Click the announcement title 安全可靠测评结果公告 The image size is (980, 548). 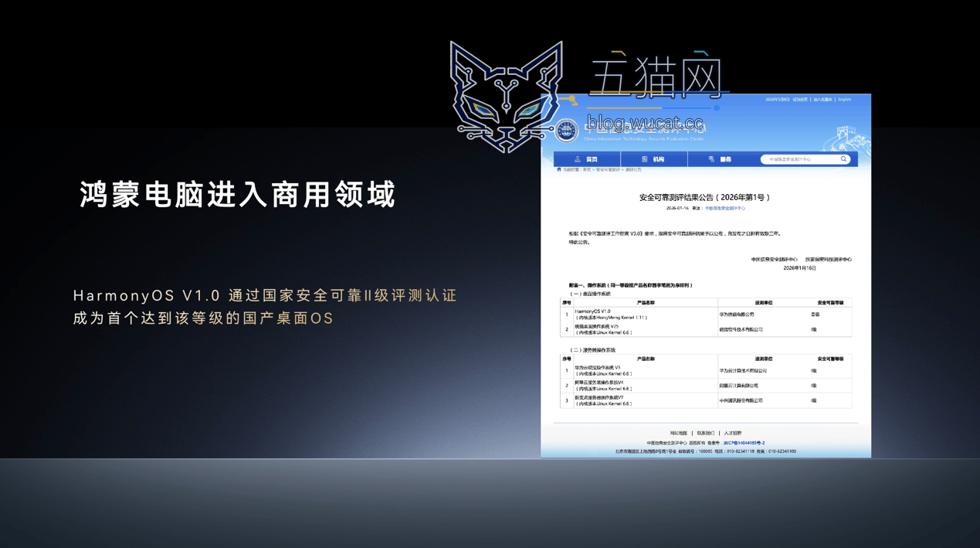(x=705, y=197)
